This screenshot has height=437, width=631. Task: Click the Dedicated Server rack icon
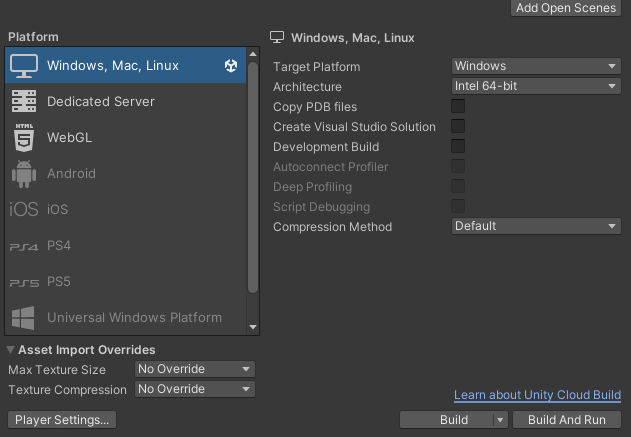point(24,101)
